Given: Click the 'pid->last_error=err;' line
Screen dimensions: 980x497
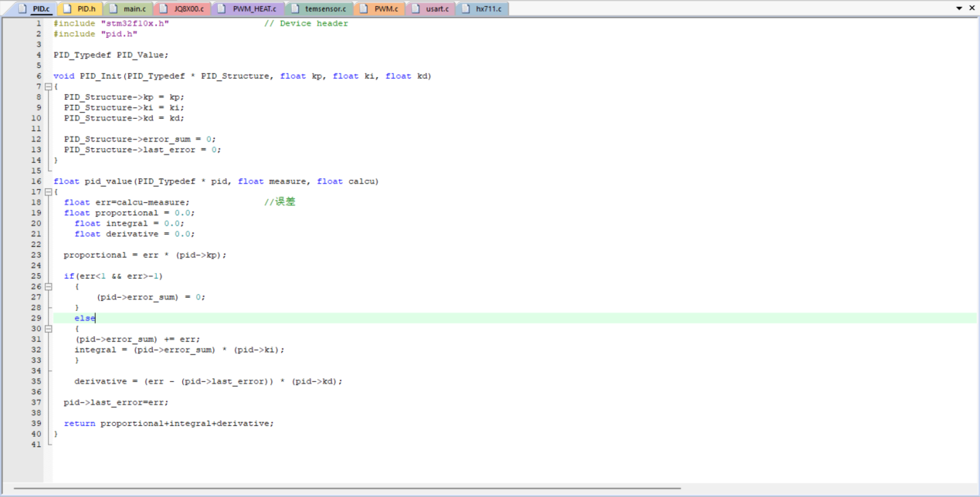Looking at the screenshot, I should pos(117,403).
